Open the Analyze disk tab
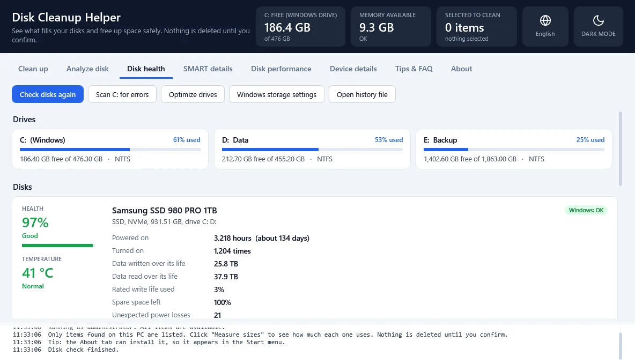Image resolution: width=635 pixels, height=364 pixels. (87, 69)
